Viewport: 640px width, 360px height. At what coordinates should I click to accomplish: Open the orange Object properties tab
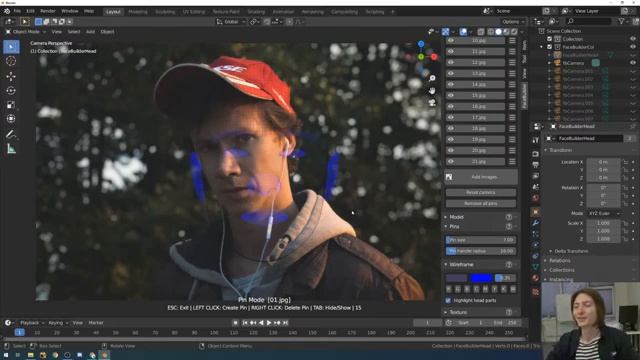coord(536,212)
